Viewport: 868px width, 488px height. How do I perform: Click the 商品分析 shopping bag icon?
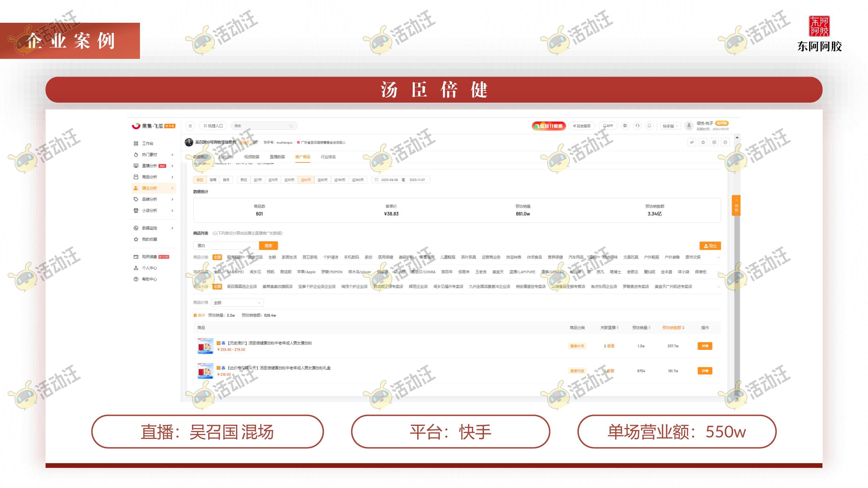136,177
